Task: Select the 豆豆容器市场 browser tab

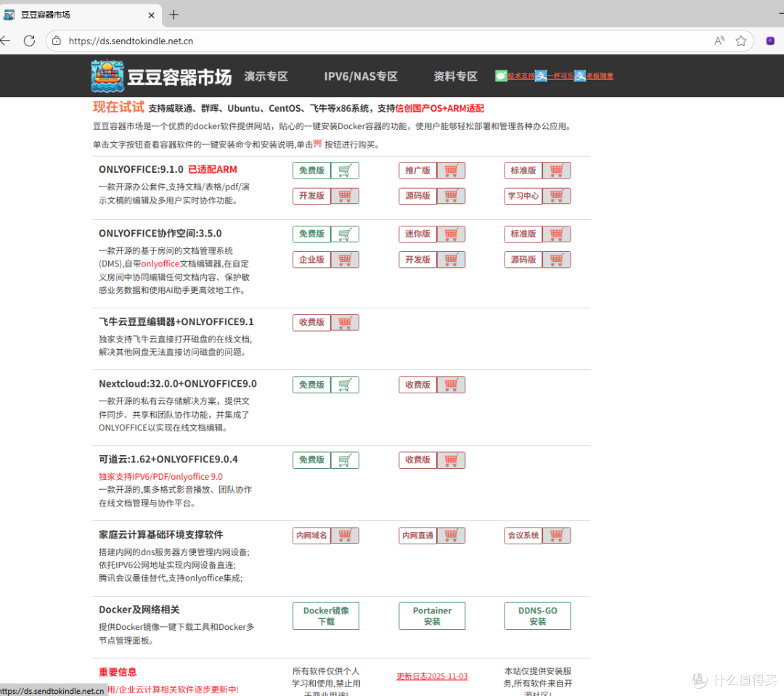Action: pos(80,15)
